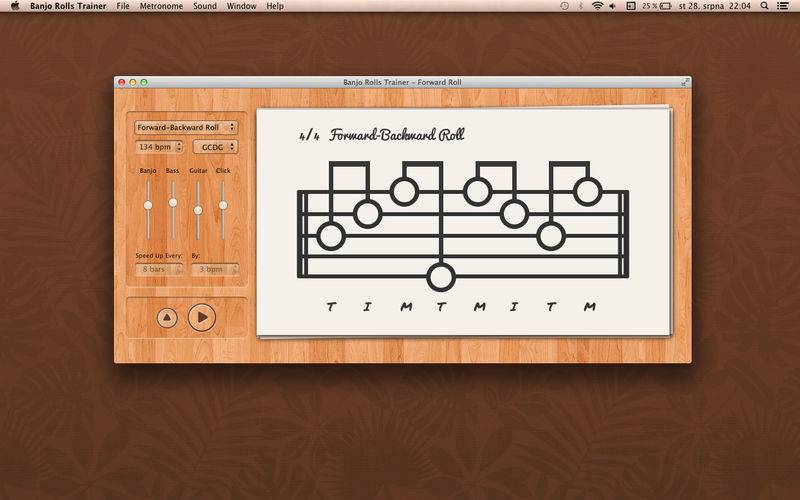The image size is (800, 500).
Task: Click the fullscreen arrows in title bar
Action: 685,82
